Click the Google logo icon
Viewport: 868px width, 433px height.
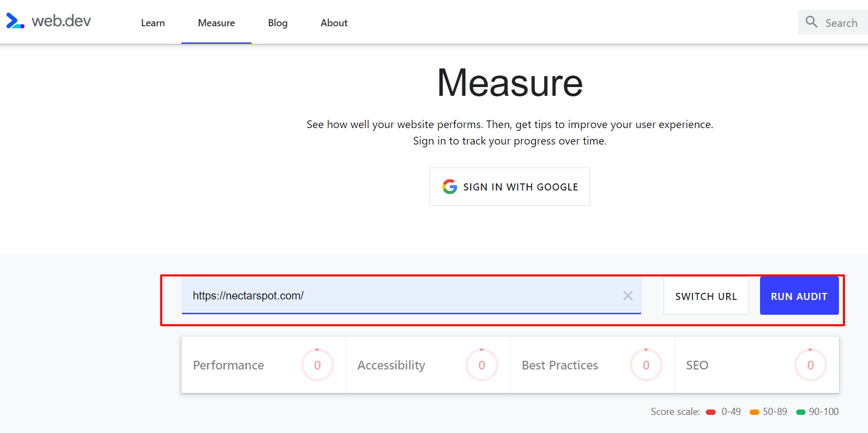[450, 187]
